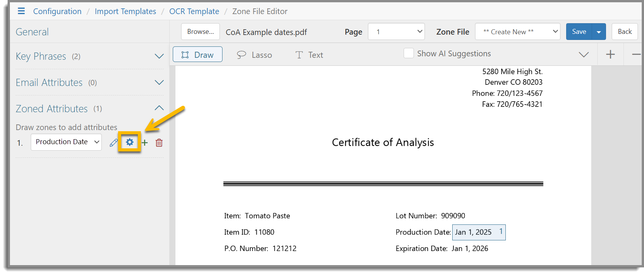Screen dimensions: 644x275
Task: Zoom out with the minus icon
Action: point(636,54)
